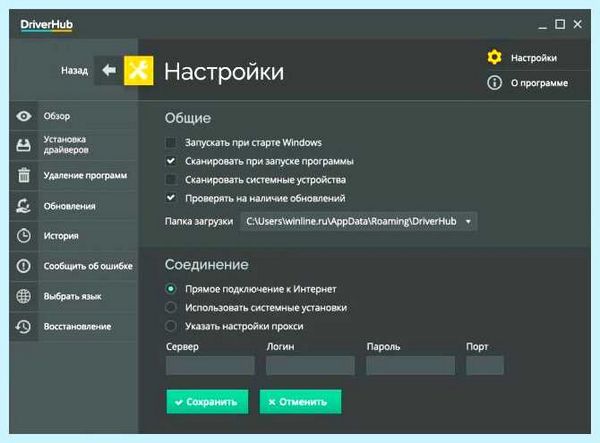Show История in the sidebar
The width and height of the screenshot is (600, 443).
[x=73, y=236]
